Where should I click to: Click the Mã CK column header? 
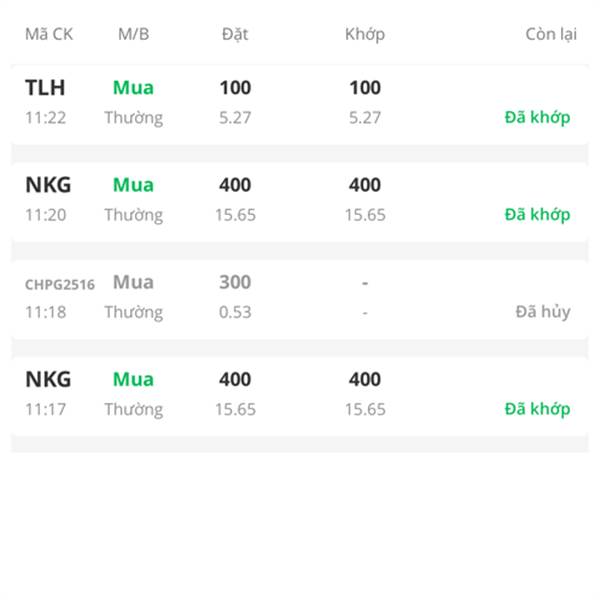tap(49, 34)
